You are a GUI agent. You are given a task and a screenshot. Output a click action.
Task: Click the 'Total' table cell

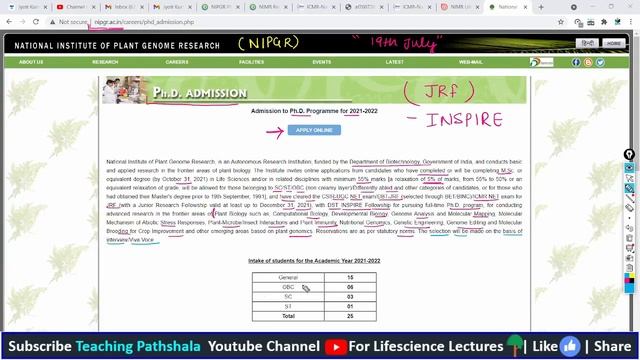tap(288, 316)
